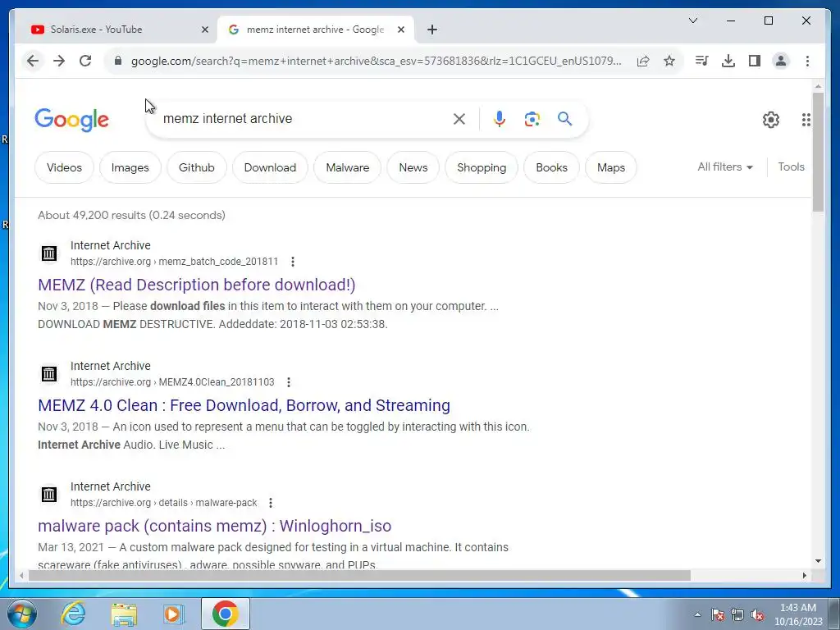The image size is (840, 630).
Task: Click the scroll down arrow
Action: pos(818,561)
